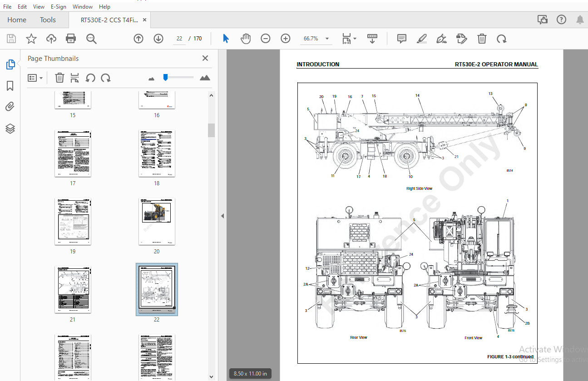Open the Bookmarks sidebar panel

(10, 86)
